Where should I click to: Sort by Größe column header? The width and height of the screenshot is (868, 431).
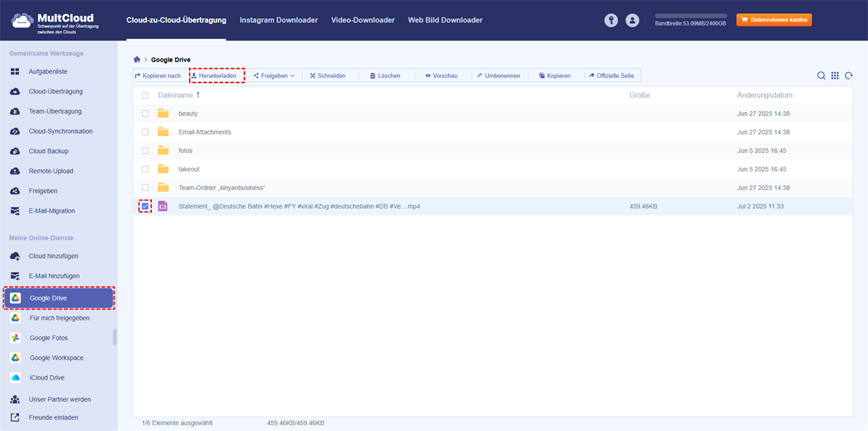coord(639,95)
